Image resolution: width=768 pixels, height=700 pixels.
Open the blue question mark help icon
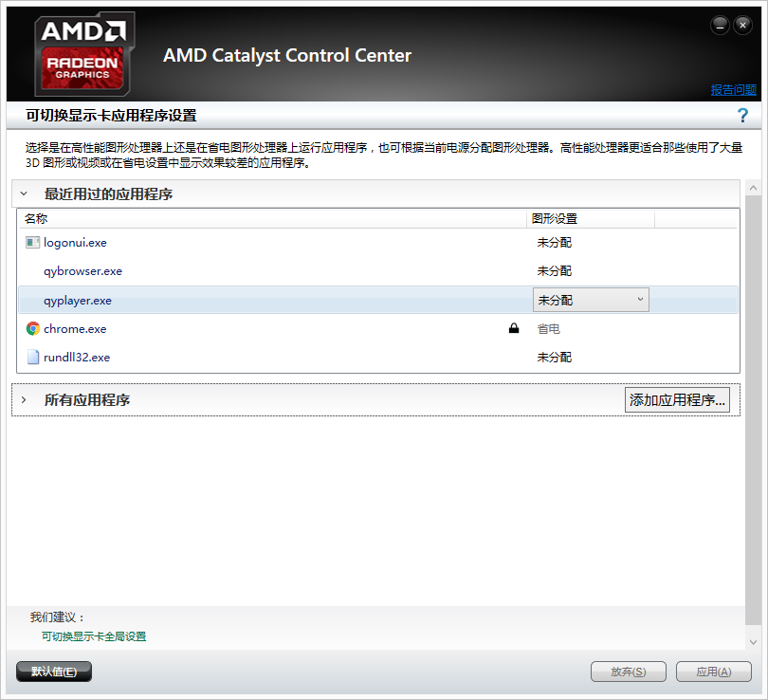(742, 116)
